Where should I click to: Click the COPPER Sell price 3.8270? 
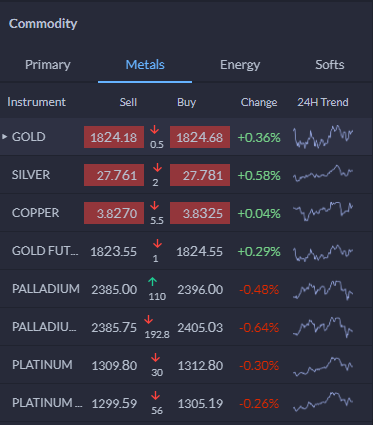(114, 213)
